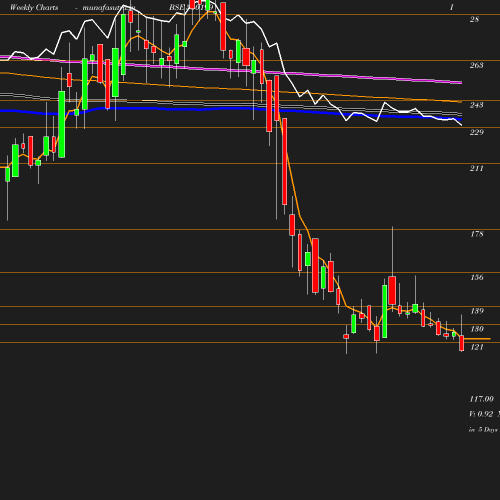The height and width of the screenshot is (500, 500).
Task: Click the in 5 Days text
Action: tap(483, 430)
